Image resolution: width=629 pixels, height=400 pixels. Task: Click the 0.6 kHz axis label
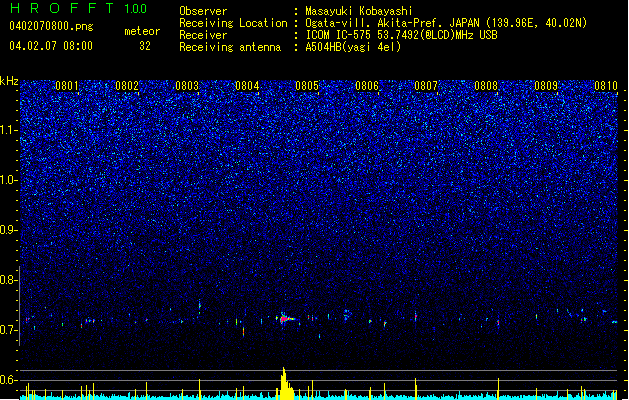click(x=9, y=380)
